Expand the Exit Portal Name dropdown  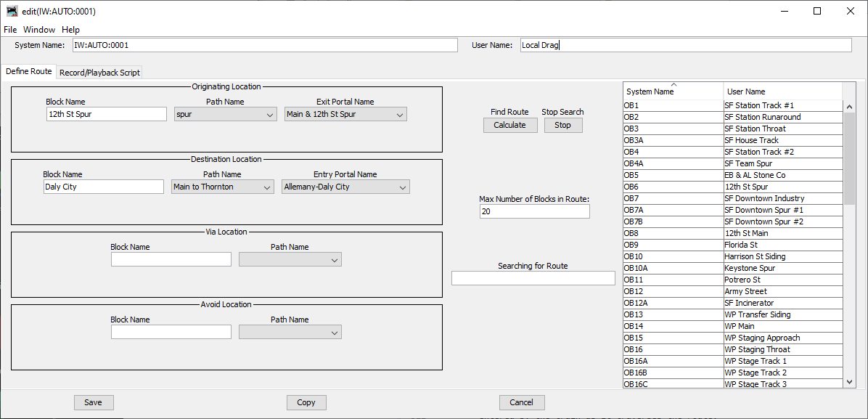[x=345, y=115]
